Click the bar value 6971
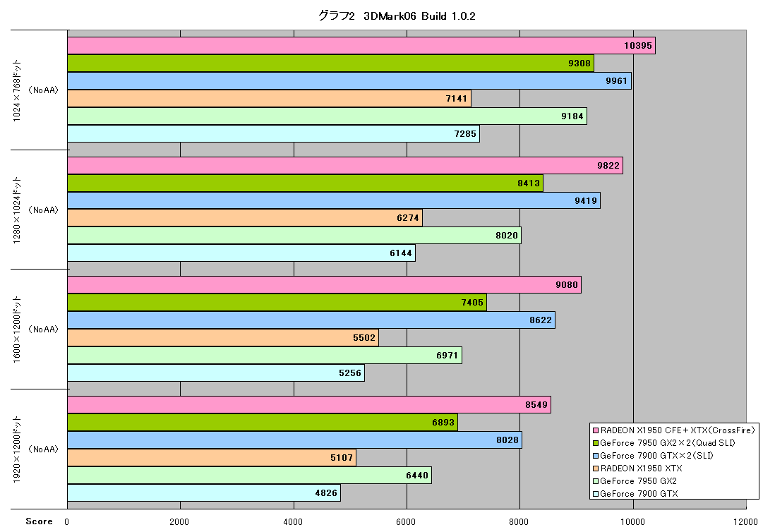Image resolution: width=763 pixels, height=532 pixels. pyautogui.click(x=447, y=356)
